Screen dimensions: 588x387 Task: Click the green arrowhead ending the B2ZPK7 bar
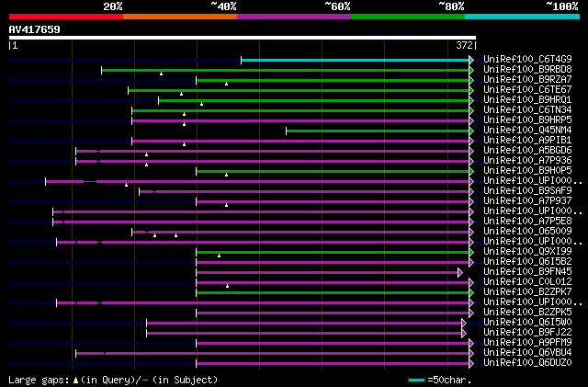coord(471,293)
